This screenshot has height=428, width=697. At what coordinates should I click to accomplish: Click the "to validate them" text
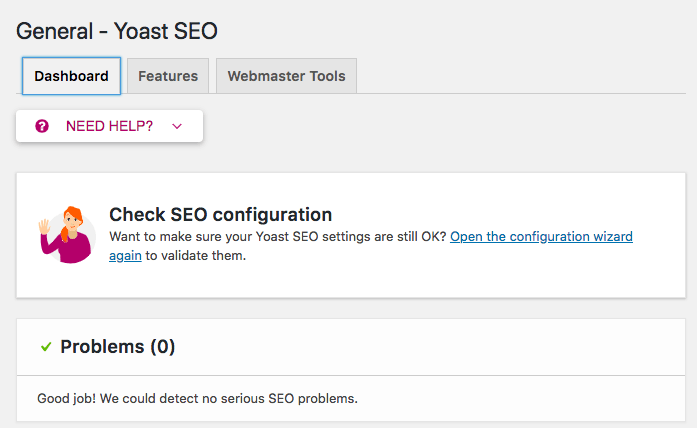[196, 256]
